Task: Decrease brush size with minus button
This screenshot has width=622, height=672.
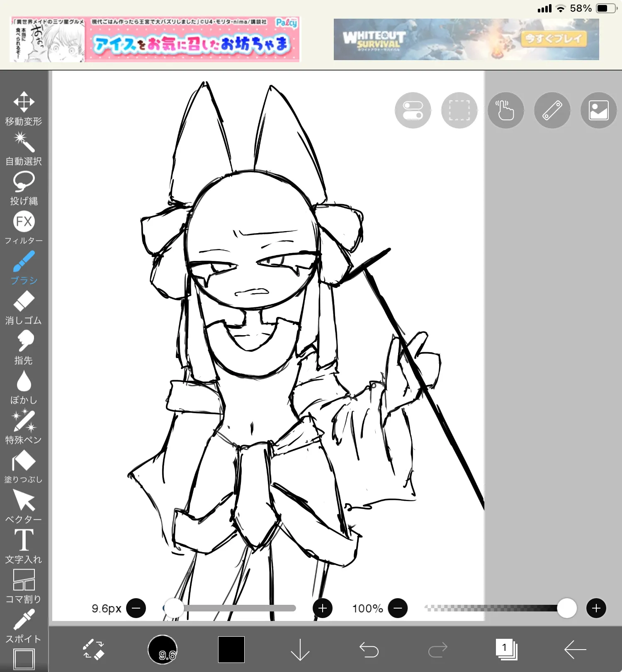Action: (136, 608)
